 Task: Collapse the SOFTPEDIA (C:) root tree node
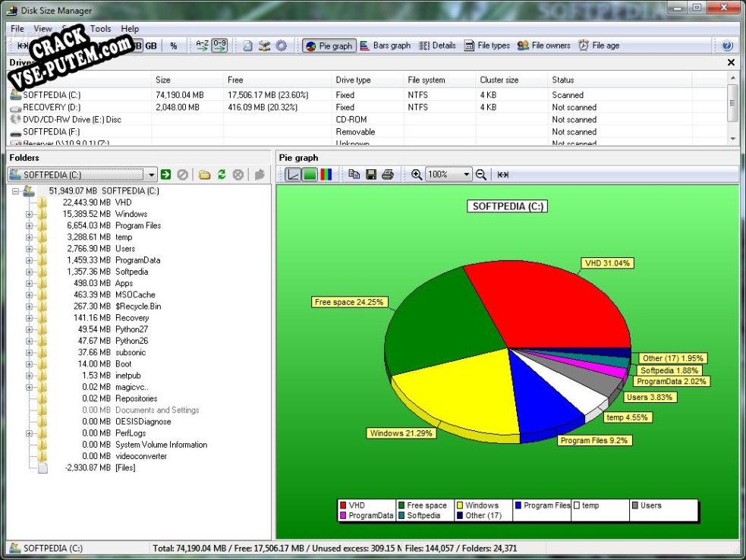[15, 191]
